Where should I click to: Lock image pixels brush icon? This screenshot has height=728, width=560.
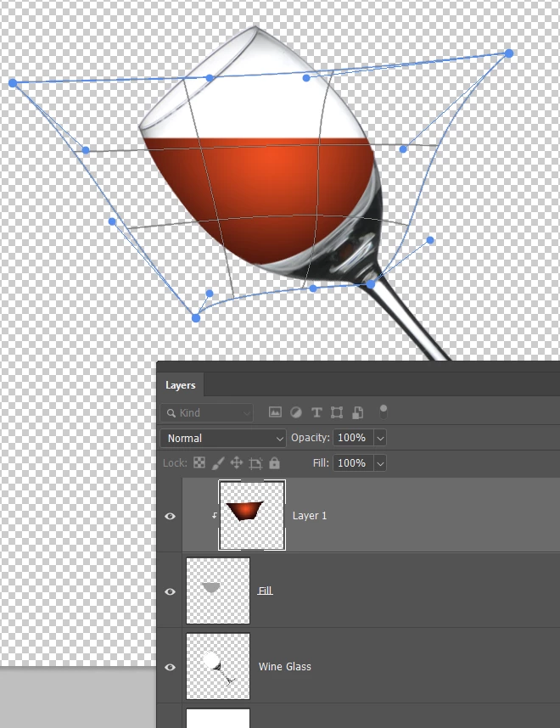click(218, 463)
